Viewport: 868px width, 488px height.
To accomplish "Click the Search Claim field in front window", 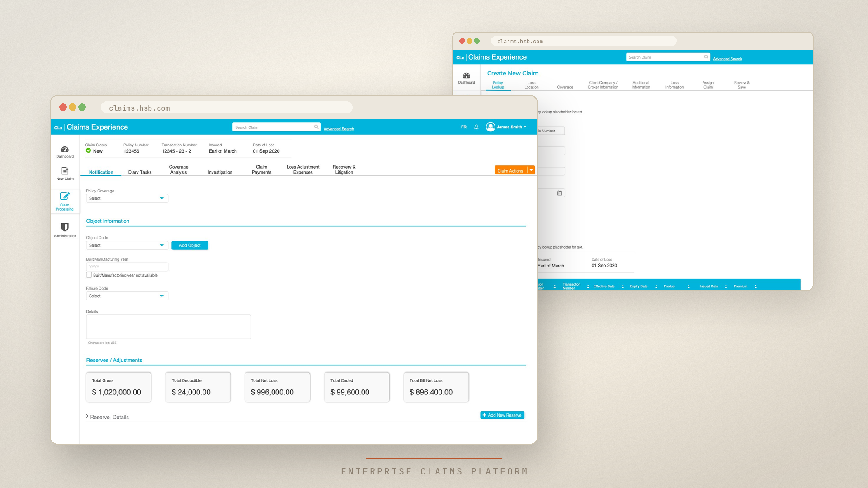I will [276, 127].
